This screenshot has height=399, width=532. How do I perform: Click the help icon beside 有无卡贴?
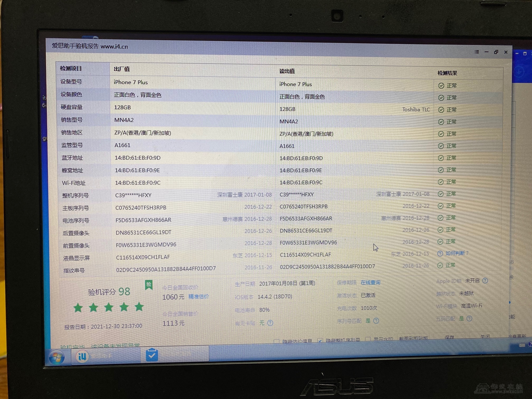pyautogui.click(x=270, y=323)
